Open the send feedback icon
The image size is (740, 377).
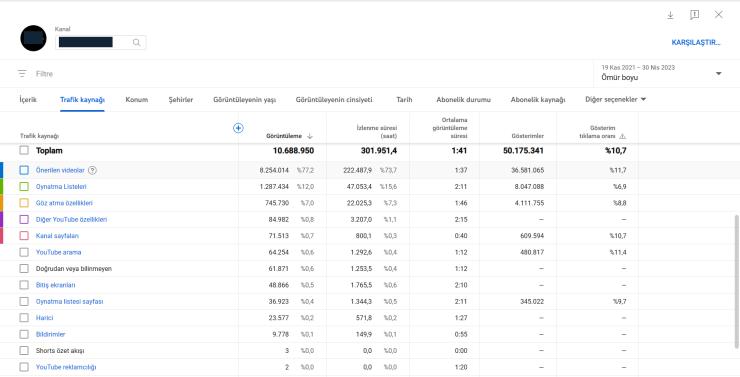pos(694,15)
